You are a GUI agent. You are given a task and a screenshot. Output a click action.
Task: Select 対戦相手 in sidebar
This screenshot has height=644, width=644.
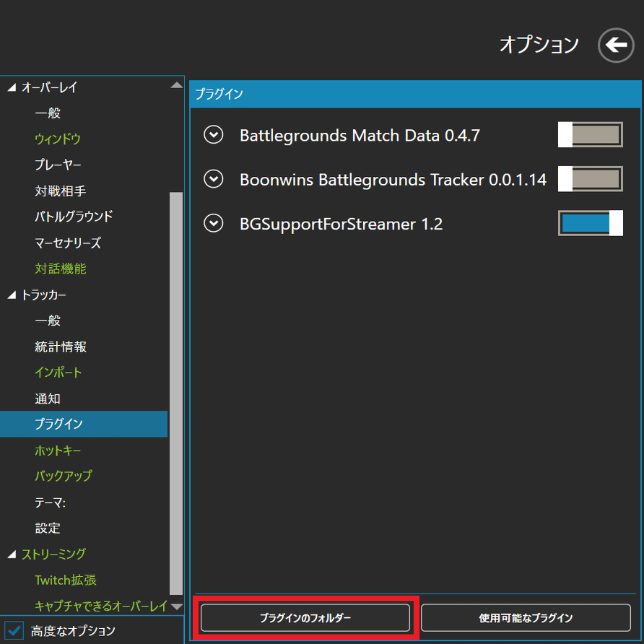61,191
